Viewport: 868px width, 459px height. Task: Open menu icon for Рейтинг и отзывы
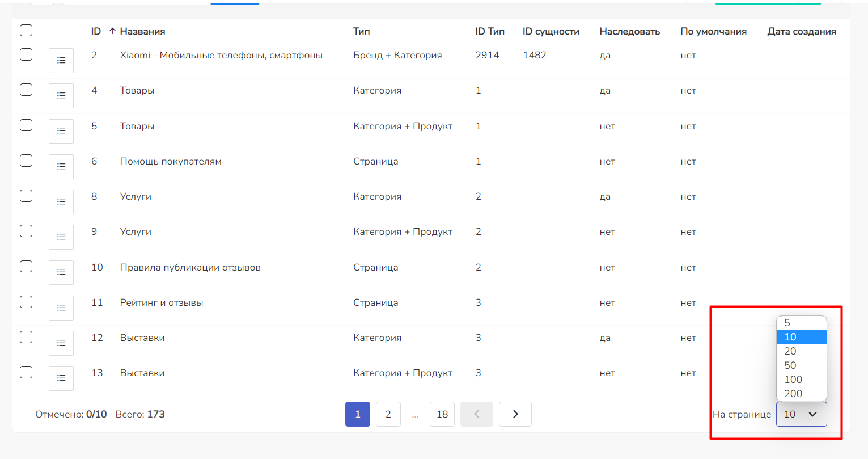[61, 308]
